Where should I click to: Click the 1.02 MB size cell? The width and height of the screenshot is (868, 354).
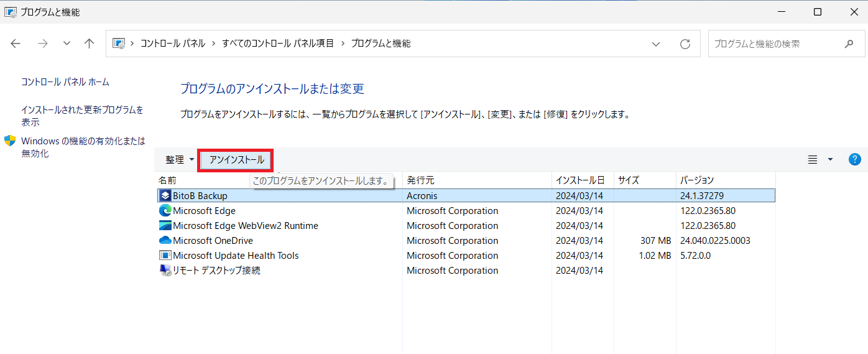tap(655, 256)
